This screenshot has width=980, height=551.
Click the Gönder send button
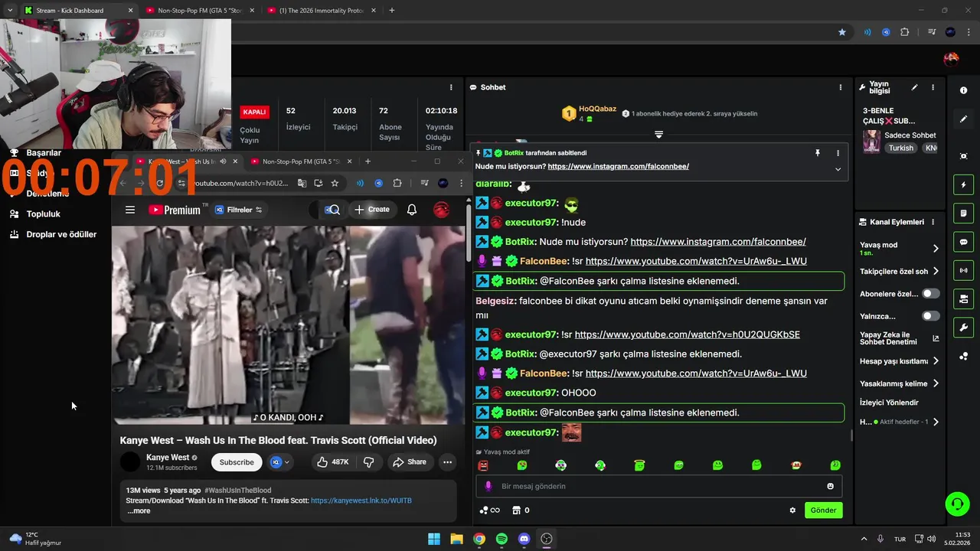[x=823, y=510]
